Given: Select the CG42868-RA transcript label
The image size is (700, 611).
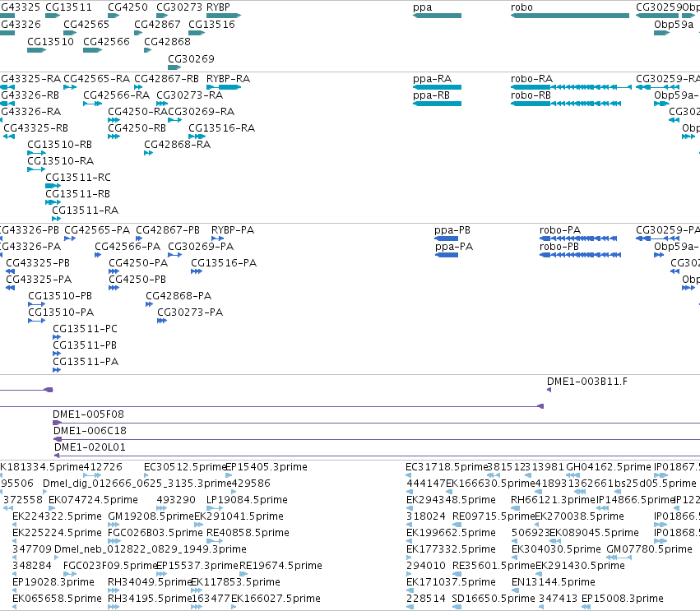Looking at the screenshot, I should 177,145.
